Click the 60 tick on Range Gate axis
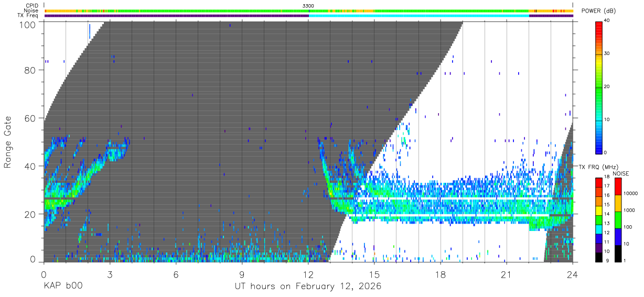Image resolution: width=644 pixels, height=297 pixels. point(30,118)
